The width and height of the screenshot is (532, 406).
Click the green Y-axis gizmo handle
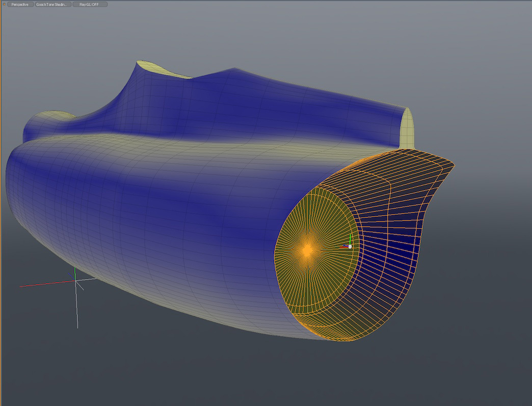(x=350, y=239)
